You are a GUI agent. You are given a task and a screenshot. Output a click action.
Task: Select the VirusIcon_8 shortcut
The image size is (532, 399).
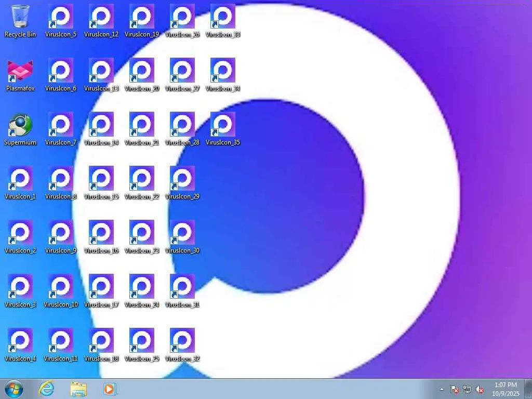tap(61, 183)
